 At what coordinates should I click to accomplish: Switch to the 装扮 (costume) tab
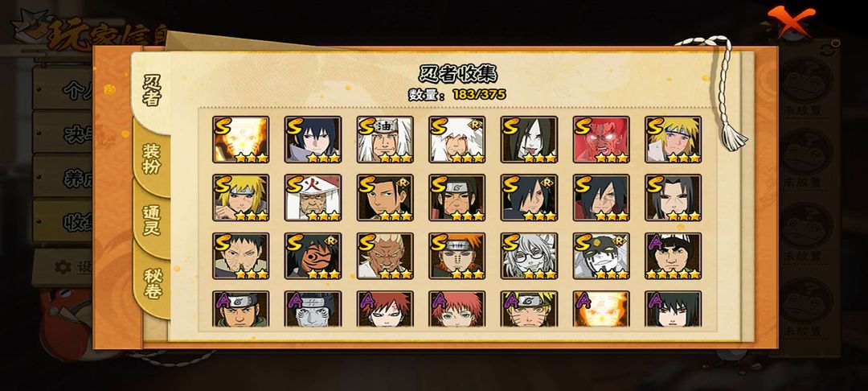(x=151, y=158)
